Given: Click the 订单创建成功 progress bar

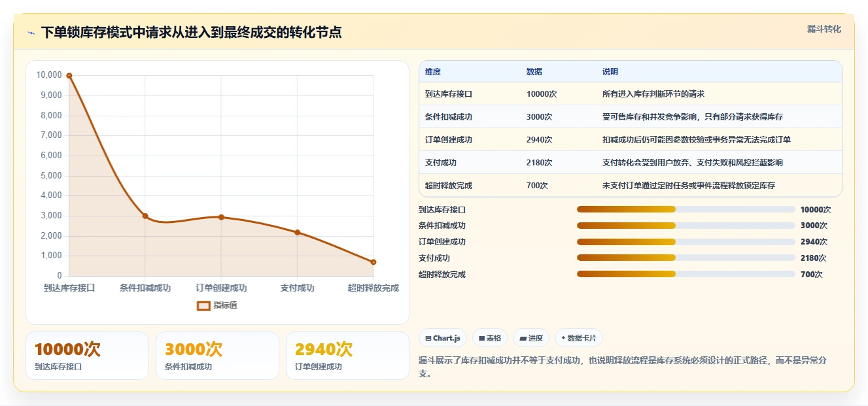Looking at the screenshot, I should pos(686,242).
